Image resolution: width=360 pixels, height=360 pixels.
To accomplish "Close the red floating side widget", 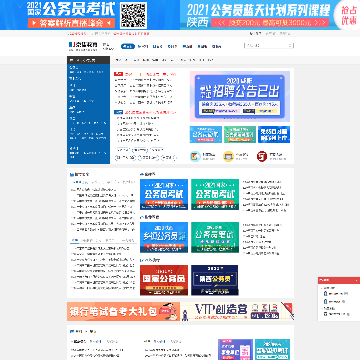I will pos(357,280).
